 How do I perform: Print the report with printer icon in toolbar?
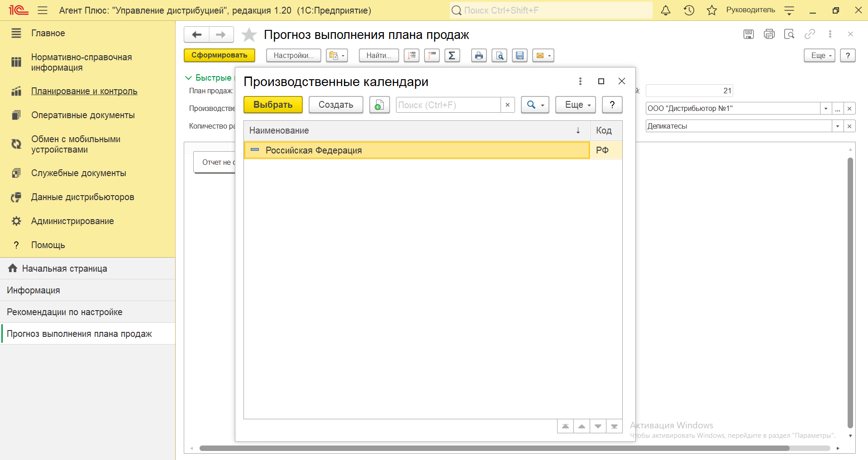479,55
